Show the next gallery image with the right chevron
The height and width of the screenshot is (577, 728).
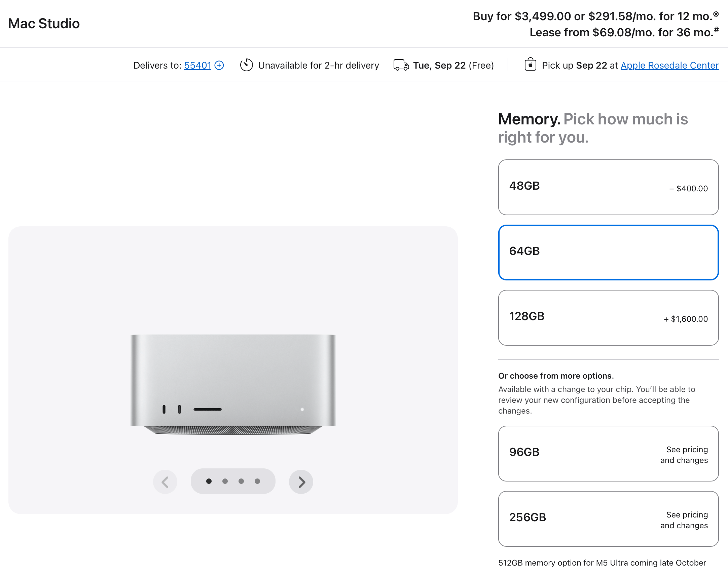coord(301,482)
